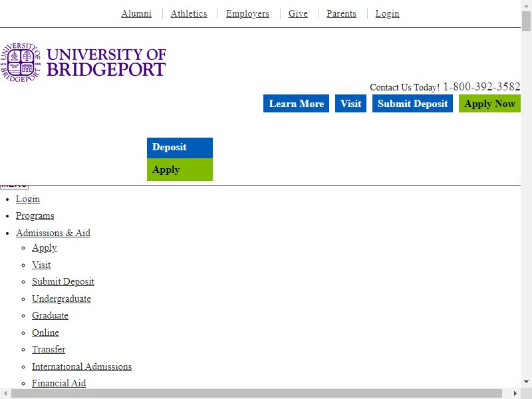
Task: Click the Give link
Action: point(298,13)
